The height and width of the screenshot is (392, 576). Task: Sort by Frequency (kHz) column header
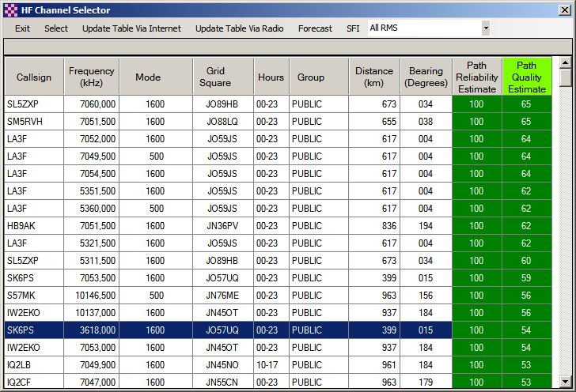click(x=91, y=77)
